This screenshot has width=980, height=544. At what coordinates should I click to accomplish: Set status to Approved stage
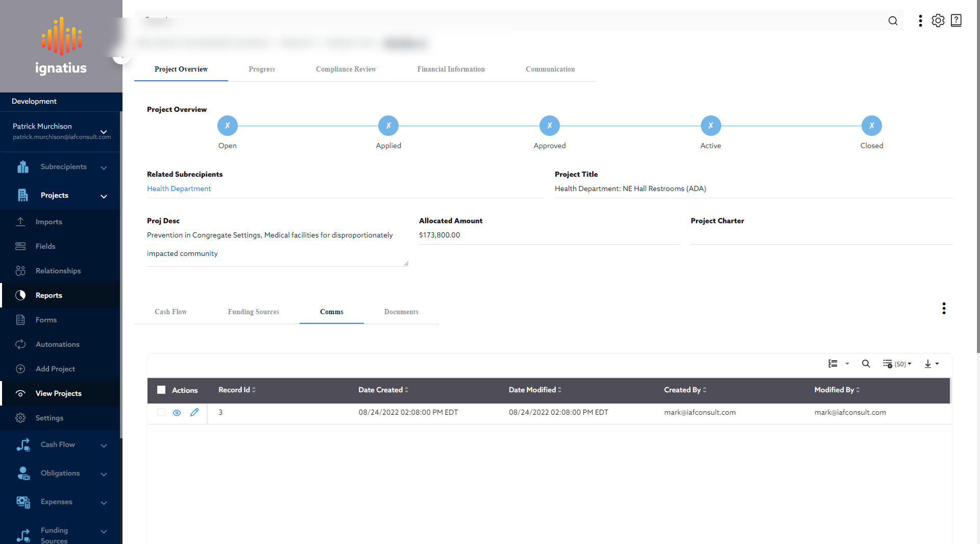pyautogui.click(x=550, y=126)
